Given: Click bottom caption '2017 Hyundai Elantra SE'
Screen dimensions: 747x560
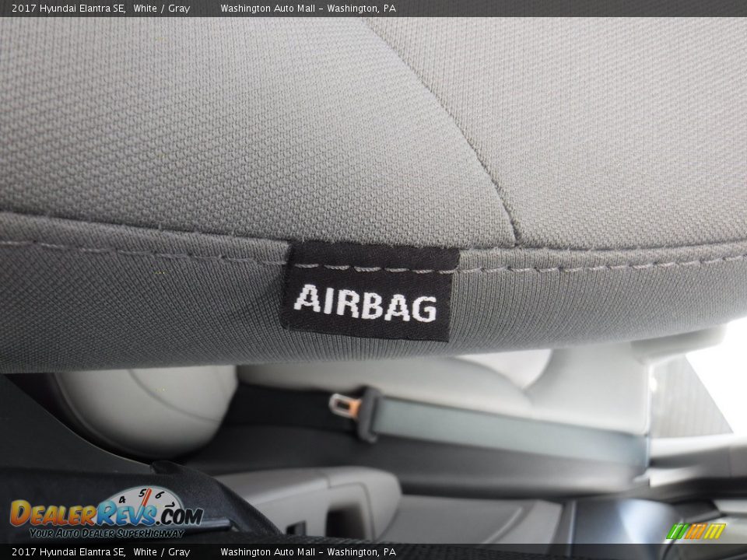Looking at the screenshot, I should [x=68, y=552].
